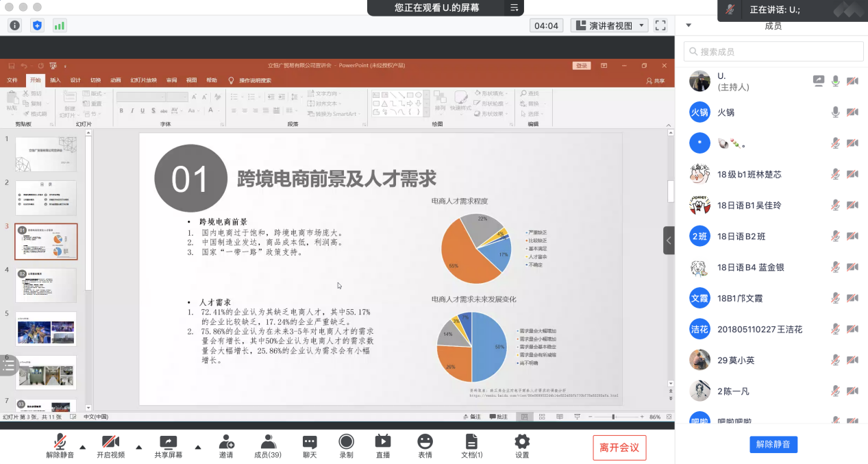Open the Emoji (表情) reactions
Image resolution: width=868 pixels, height=464 pixels.
(x=425, y=446)
